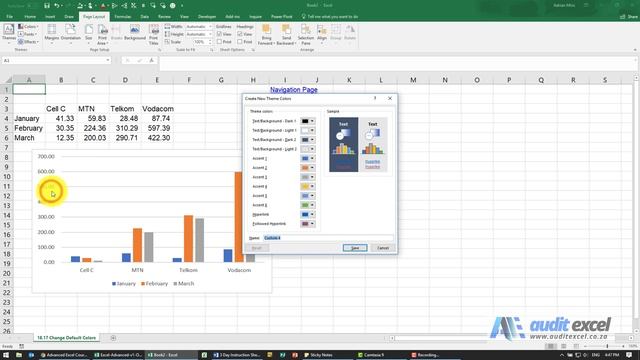Open the Windows Start menu
This screenshot has height=360, width=640.
pyautogui.click(x=6, y=355)
